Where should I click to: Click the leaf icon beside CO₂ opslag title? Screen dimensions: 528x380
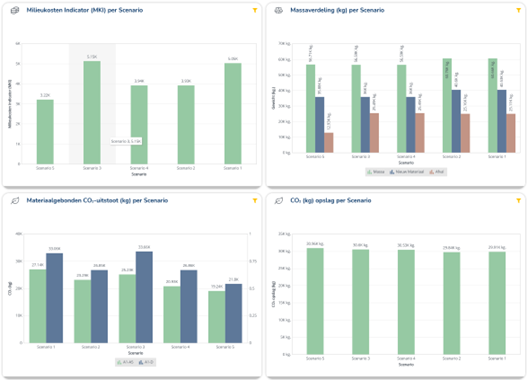point(278,201)
